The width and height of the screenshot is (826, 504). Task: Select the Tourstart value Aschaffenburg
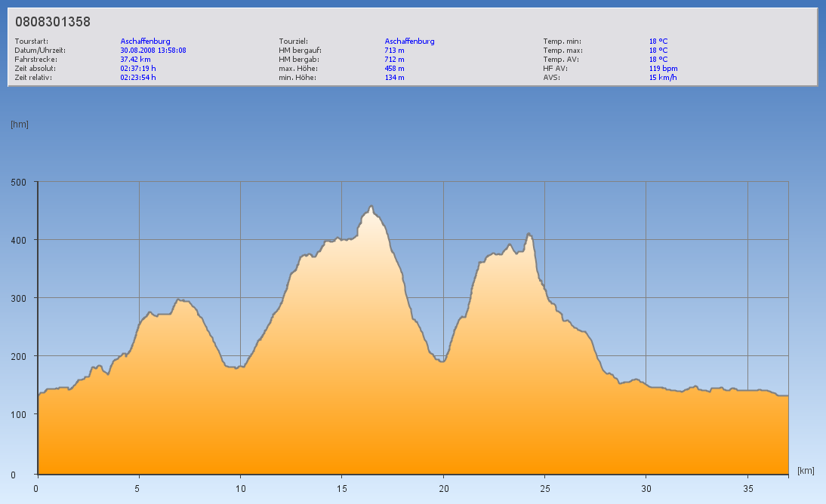(145, 41)
